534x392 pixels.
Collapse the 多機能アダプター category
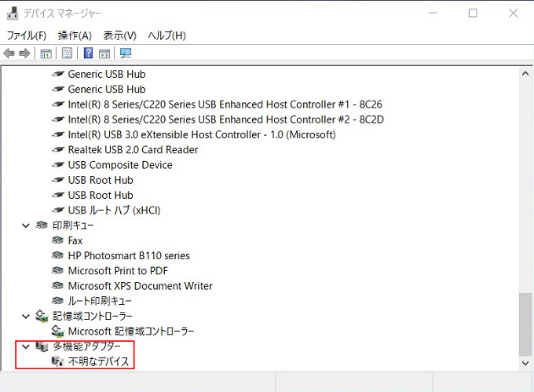[x=26, y=346]
